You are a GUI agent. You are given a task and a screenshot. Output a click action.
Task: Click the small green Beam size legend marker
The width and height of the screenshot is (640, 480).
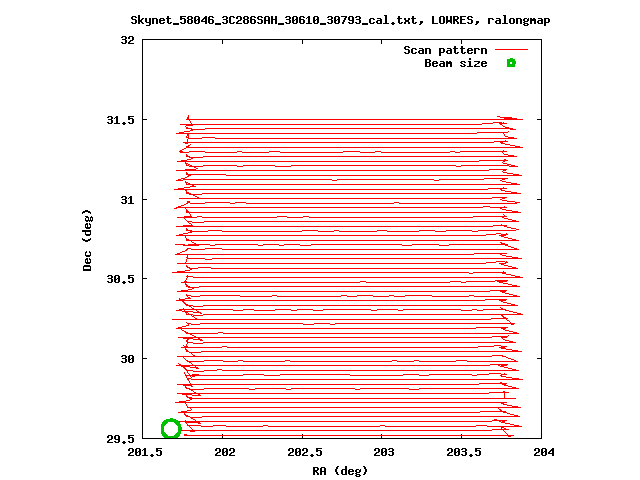[x=511, y=63]
